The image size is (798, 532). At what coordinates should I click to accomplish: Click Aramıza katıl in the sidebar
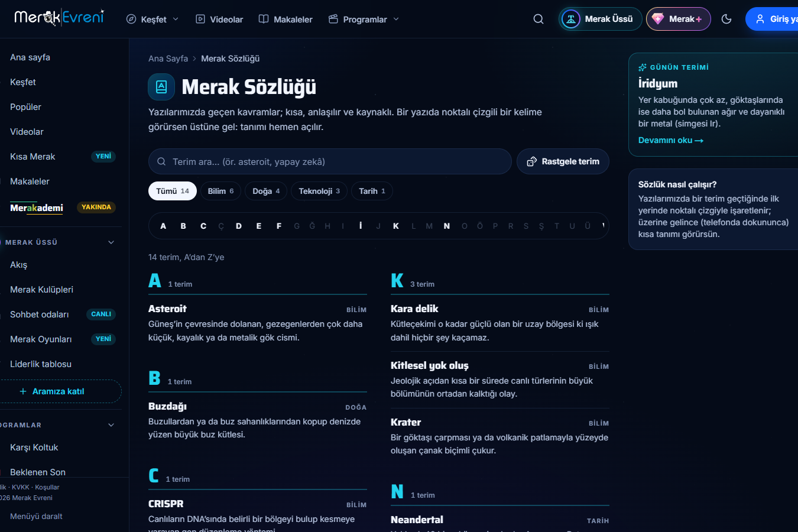point(58,391)
